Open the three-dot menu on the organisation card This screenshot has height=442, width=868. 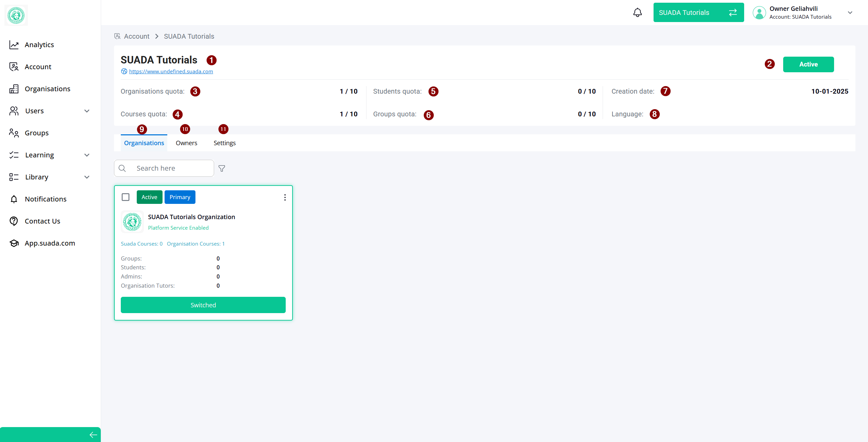(285, 197)
